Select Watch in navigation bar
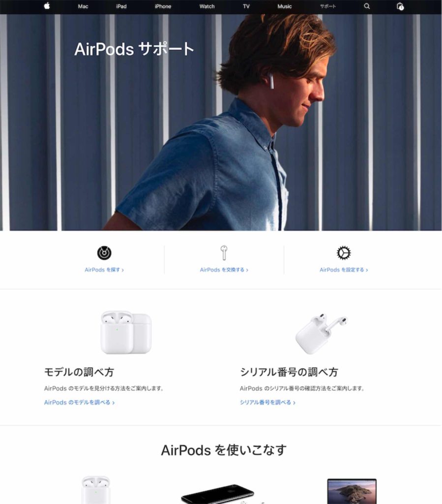 click(x=206, y=6)
